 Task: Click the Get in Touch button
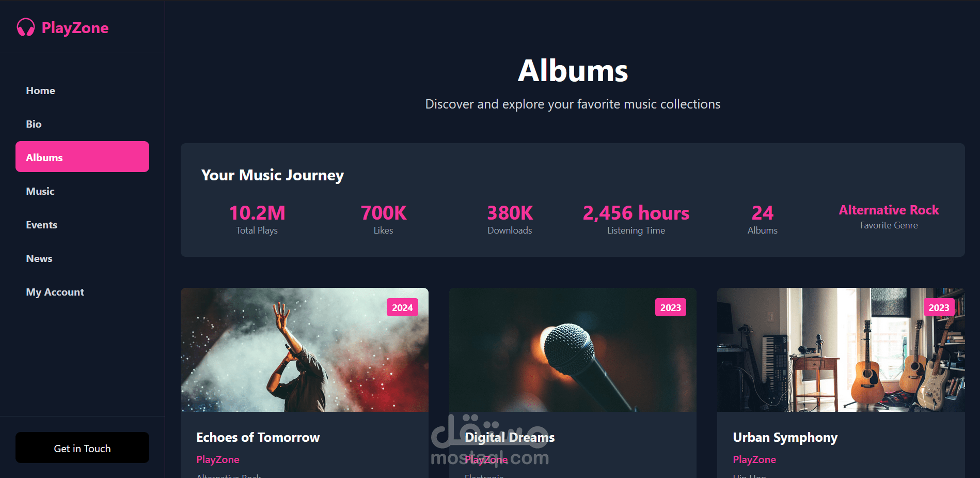point(82,448)
